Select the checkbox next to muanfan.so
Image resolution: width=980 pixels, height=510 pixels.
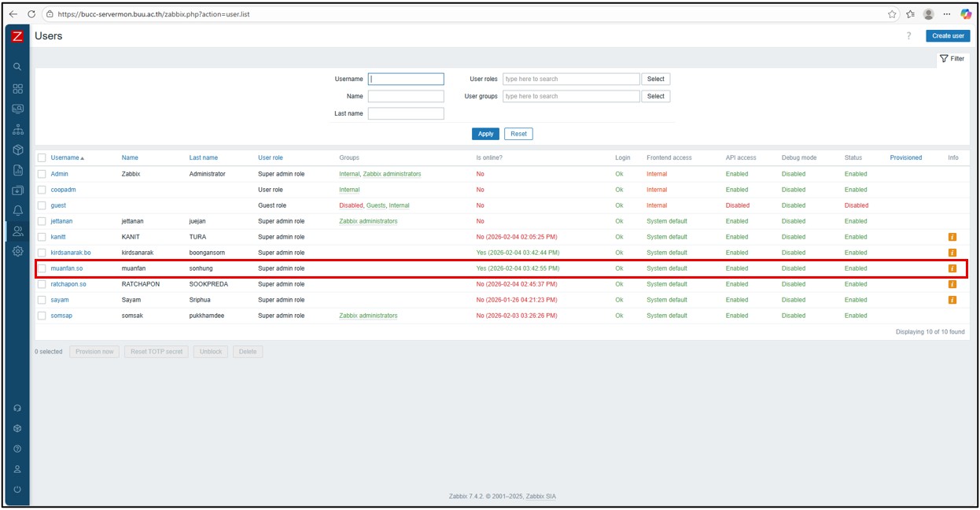pos(42,268)
